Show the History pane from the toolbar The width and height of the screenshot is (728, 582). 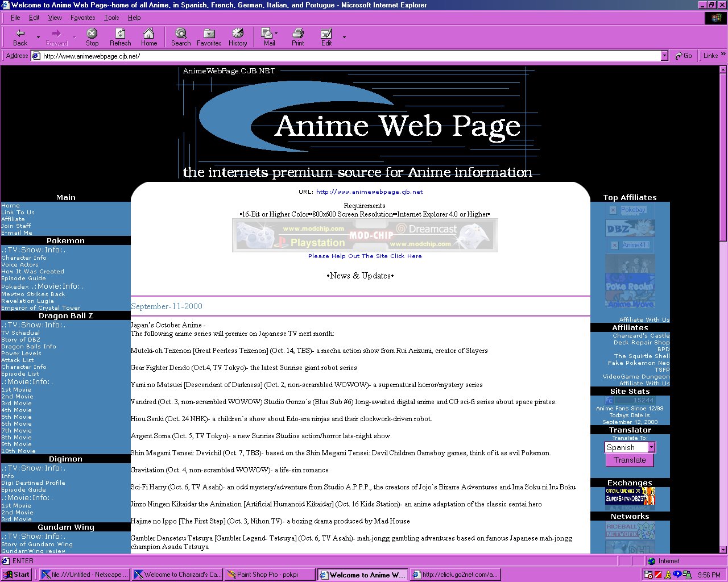tap(238, 37)
